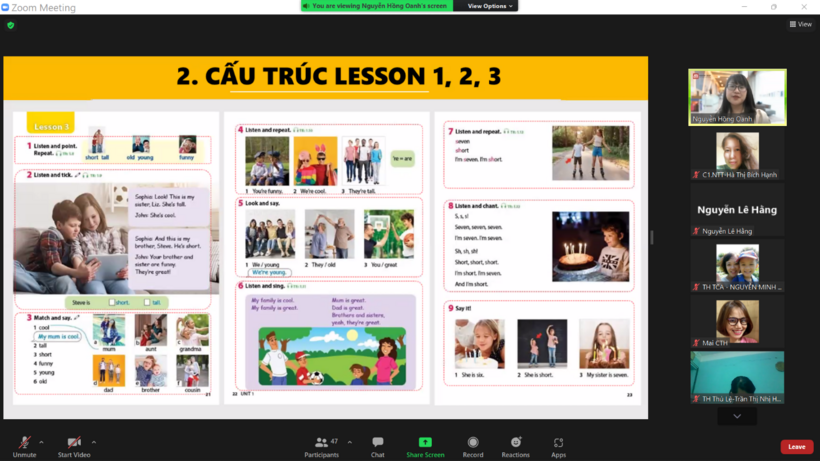Viewport: 820px width, 461px height.
Task: Expand audio options arrow beside Unmute
Action: 41,442
